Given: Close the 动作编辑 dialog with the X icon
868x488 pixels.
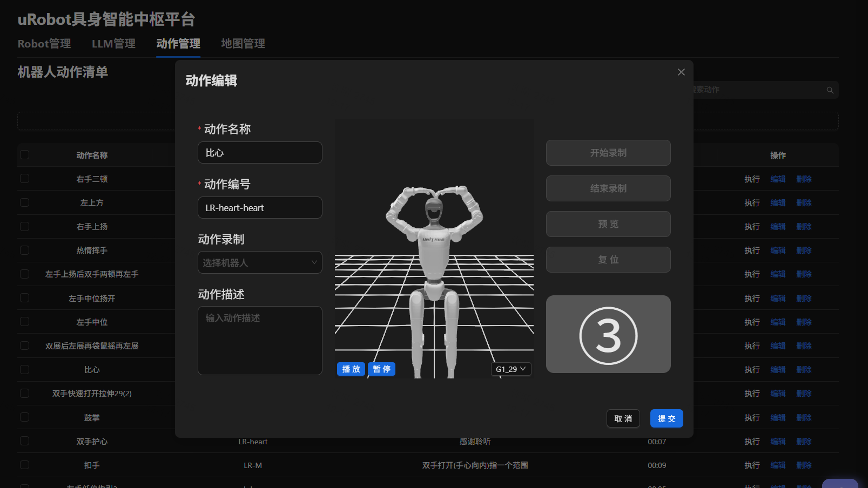Looking at the screenshot, I should click(681, 72).
